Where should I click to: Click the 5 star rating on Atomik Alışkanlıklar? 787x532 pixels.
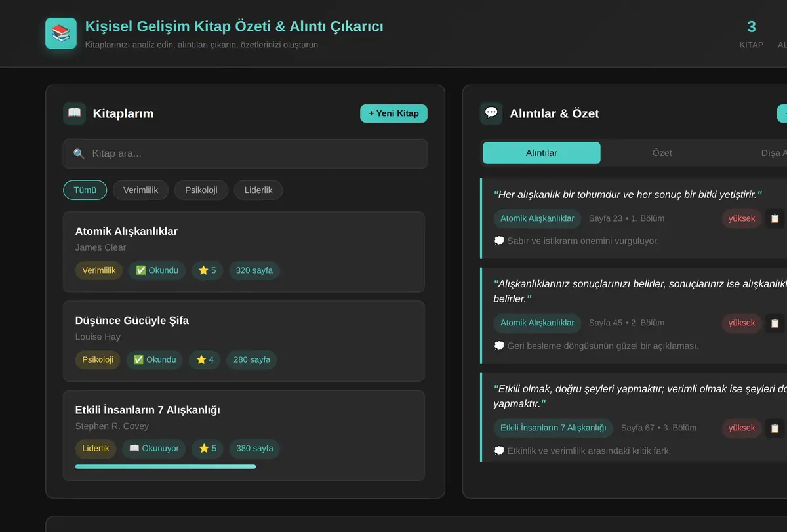click(207, 270)
